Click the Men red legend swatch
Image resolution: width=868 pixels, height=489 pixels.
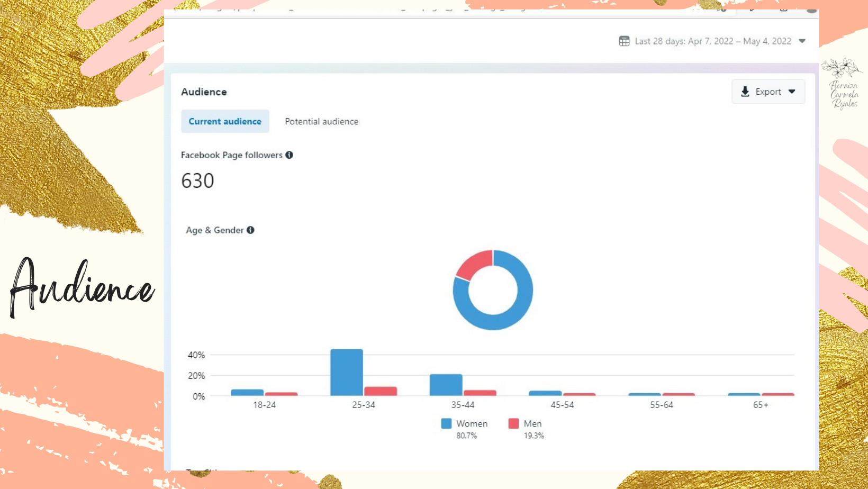pyautogui.click(x=513, y=423)
